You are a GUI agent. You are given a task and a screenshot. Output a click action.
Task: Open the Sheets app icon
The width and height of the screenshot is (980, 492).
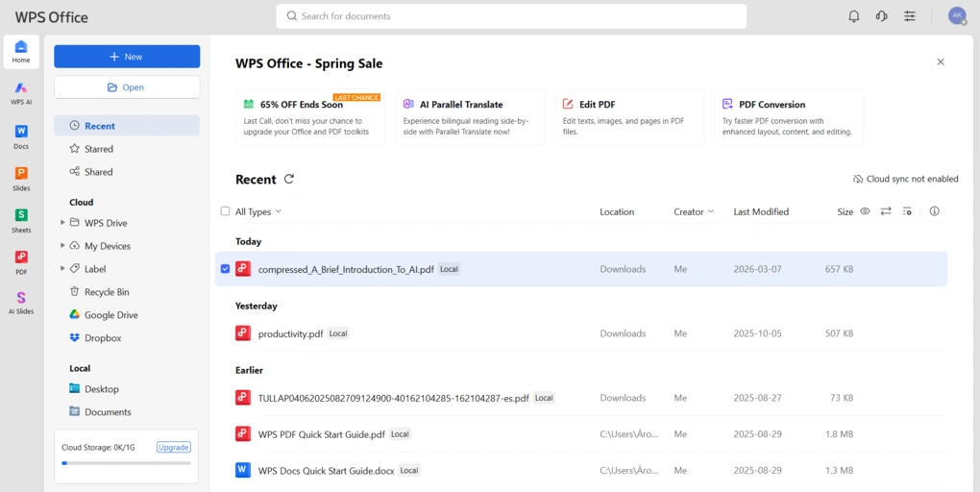(x=21, y=220)
